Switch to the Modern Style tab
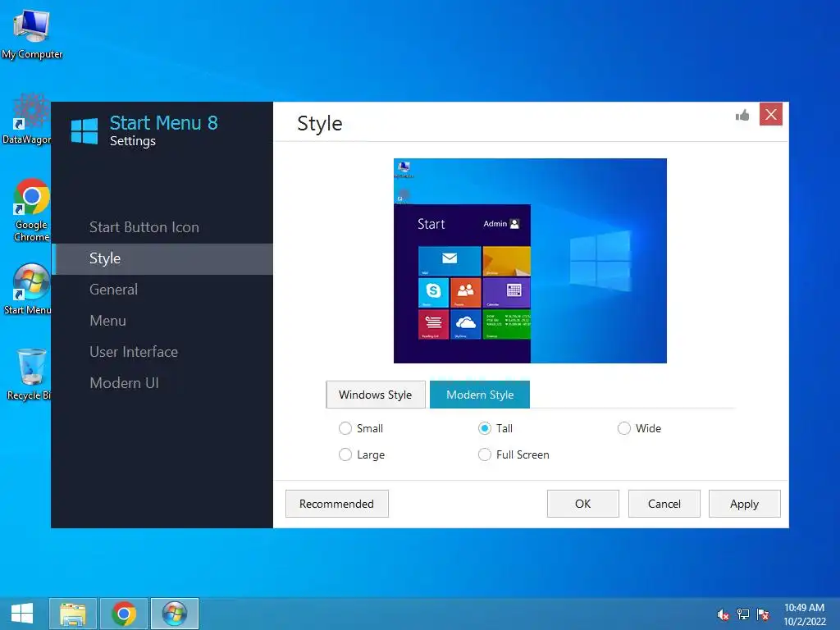This screenshot has width=840, height=630. [479, 395]
